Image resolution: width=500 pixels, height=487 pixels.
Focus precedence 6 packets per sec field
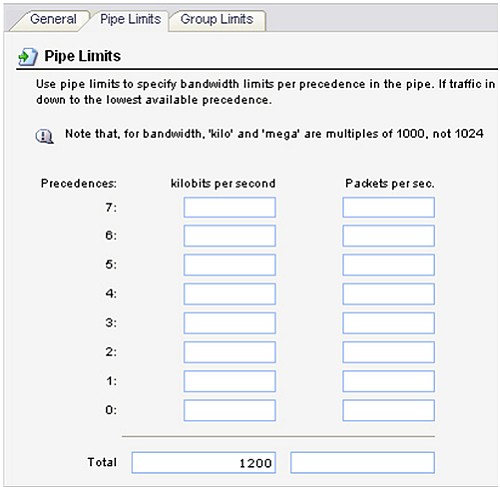coord(389,236)
